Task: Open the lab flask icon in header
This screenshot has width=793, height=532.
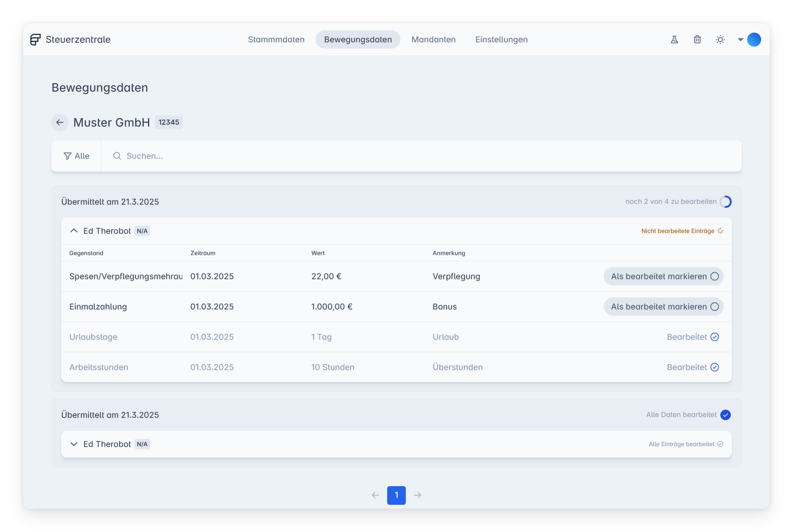Action: pos(674,40)
